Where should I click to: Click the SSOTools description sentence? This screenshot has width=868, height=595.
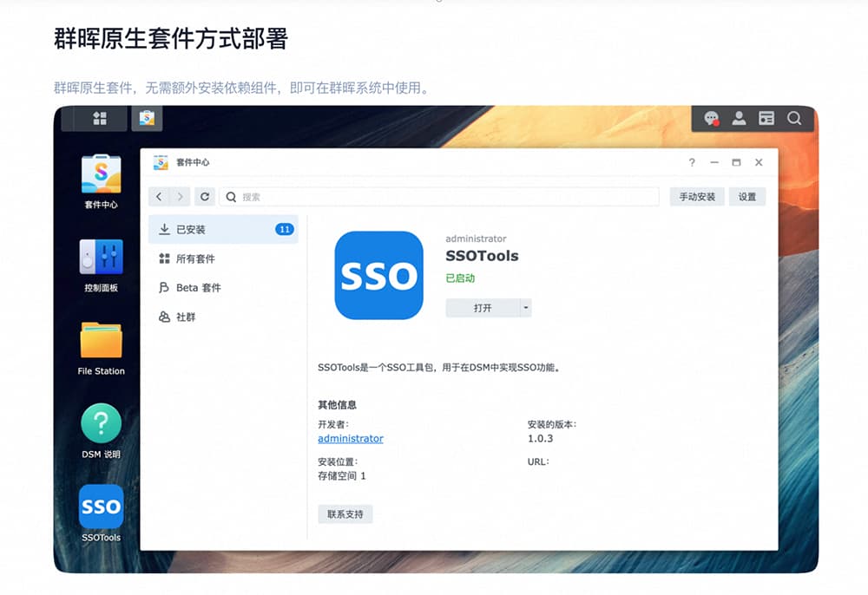click(439, 367)
